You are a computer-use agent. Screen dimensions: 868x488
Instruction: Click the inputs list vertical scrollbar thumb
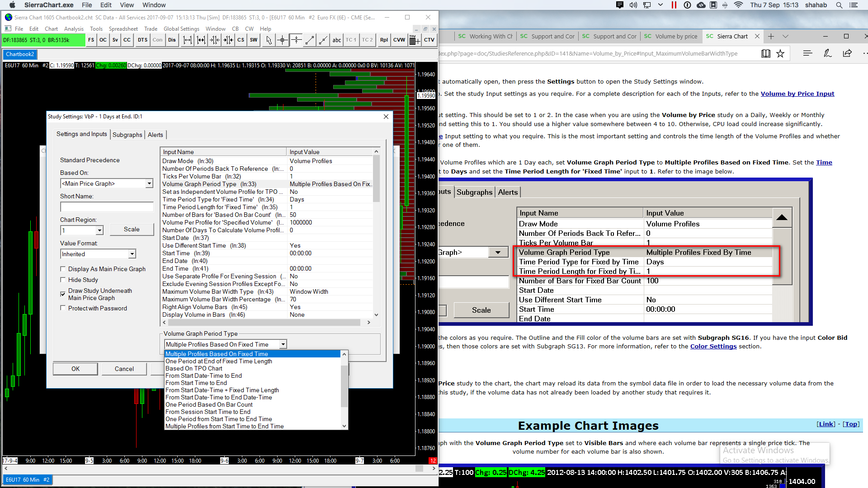tap(376, 178)
